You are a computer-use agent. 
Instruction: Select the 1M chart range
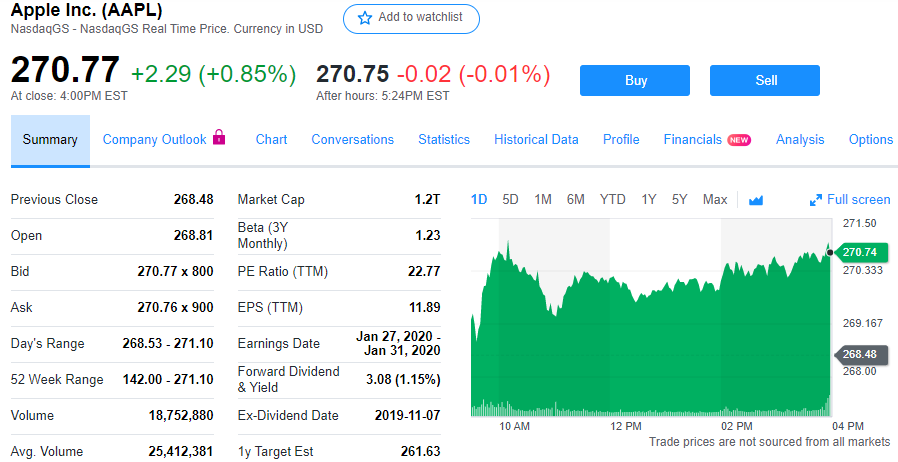tap(543, 200)
